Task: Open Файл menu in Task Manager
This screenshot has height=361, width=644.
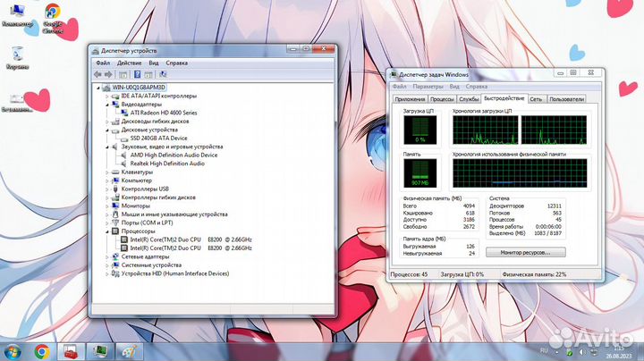Action: click(x=399, y=87)
